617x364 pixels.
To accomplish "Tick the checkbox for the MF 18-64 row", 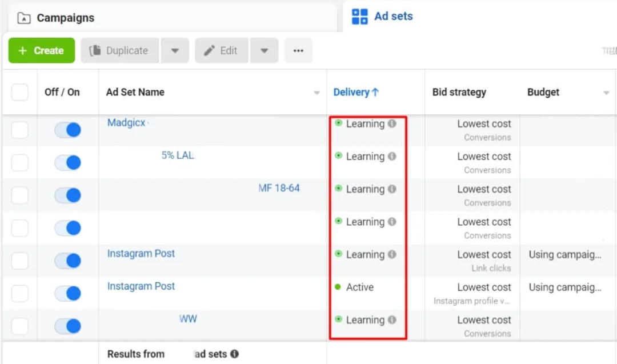I will click(x=19, y=195).
